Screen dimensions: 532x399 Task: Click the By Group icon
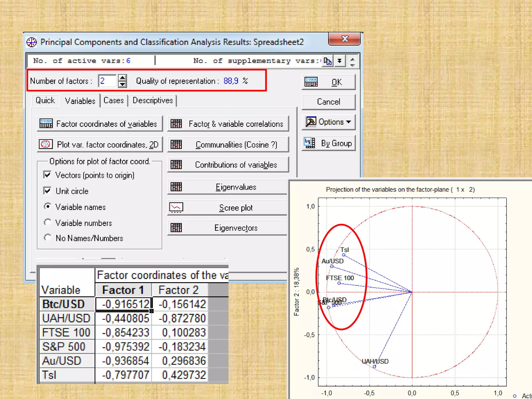point(309,143)
